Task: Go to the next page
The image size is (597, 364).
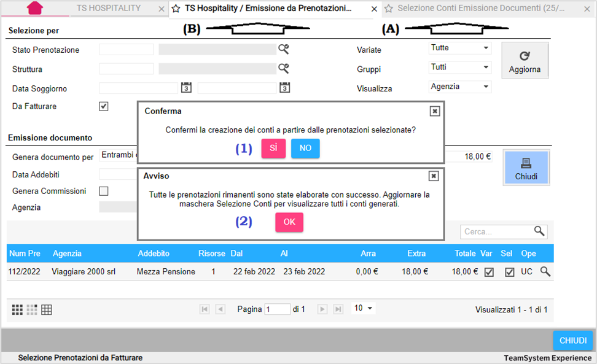Action: pyautogui.click(x=322, y=309)
